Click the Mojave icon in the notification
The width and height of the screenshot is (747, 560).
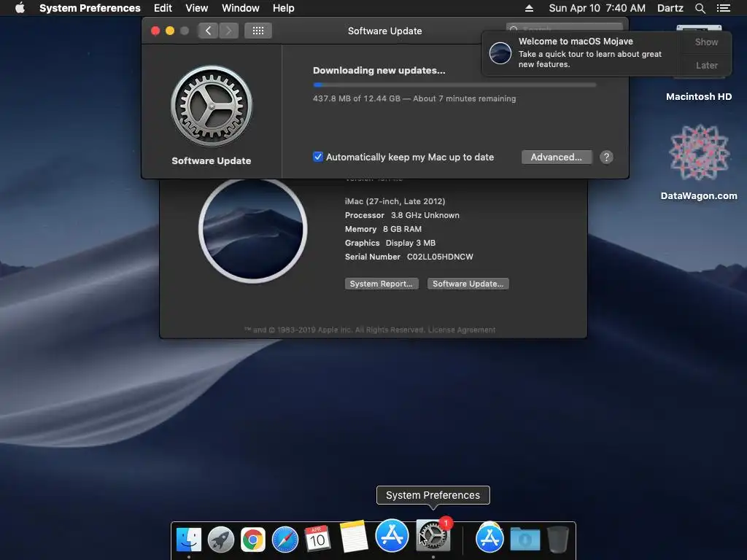[x=500, y=52]
